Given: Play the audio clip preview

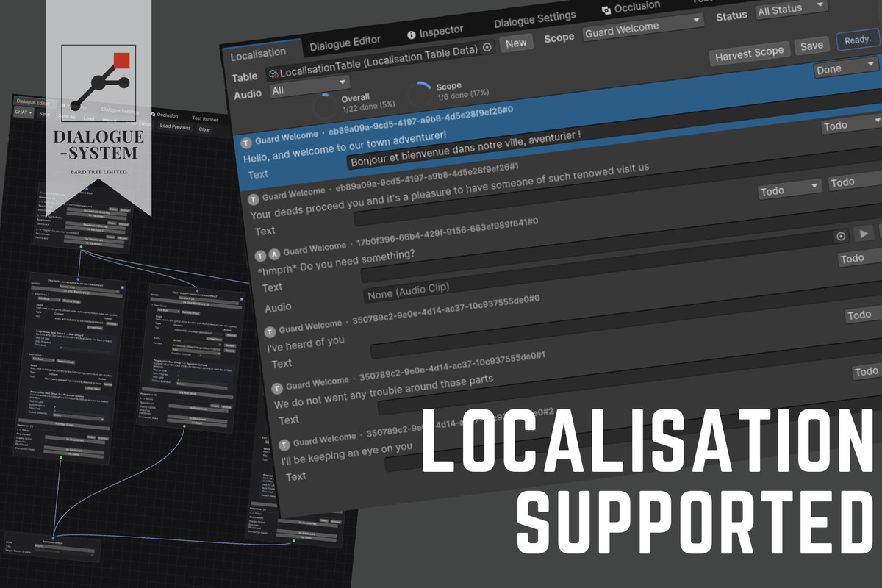Looking at the screenshot, I should click(x=864, y=233).
